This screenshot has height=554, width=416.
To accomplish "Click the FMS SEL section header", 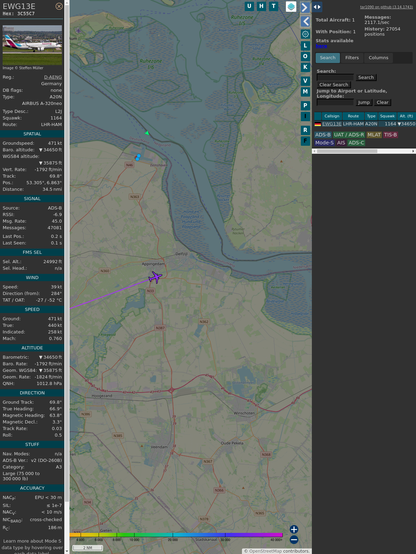I will pos(32,252).
